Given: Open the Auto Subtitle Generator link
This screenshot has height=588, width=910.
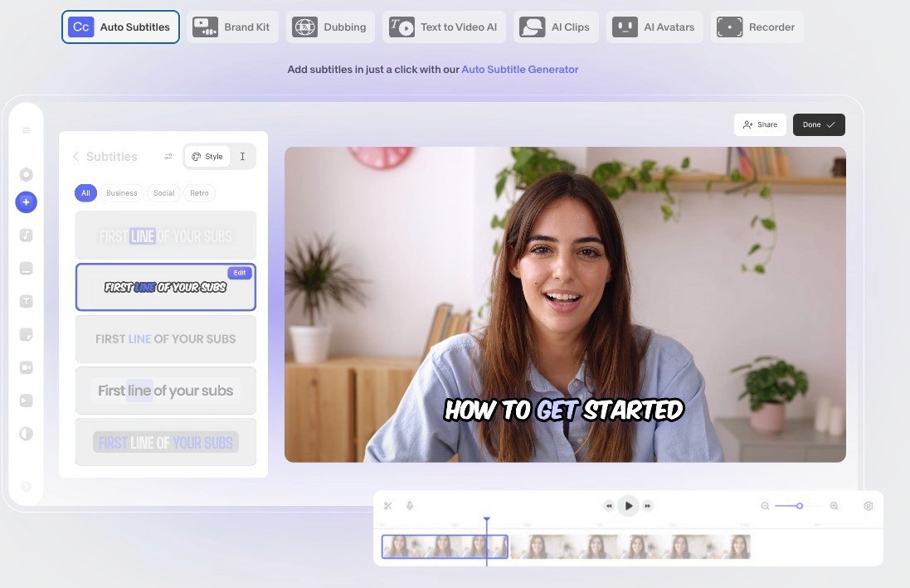Looking at the screenshot, I should pos(519,69).
